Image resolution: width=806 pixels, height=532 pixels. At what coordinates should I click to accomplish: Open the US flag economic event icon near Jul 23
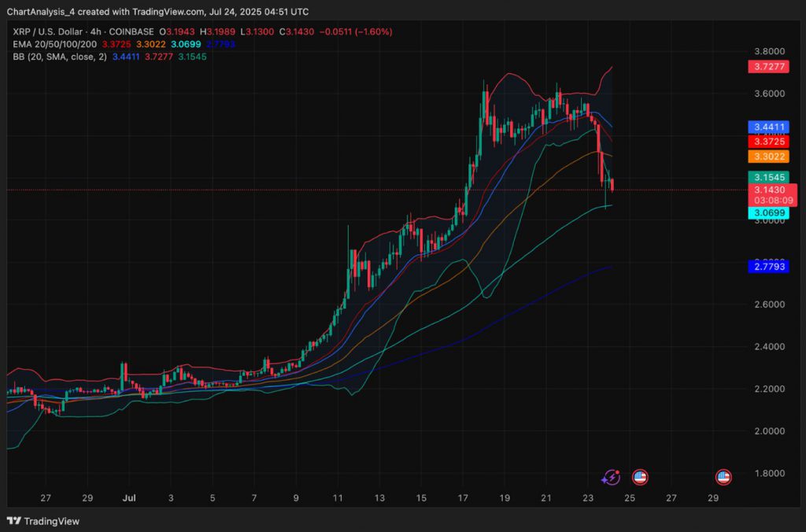638,476
